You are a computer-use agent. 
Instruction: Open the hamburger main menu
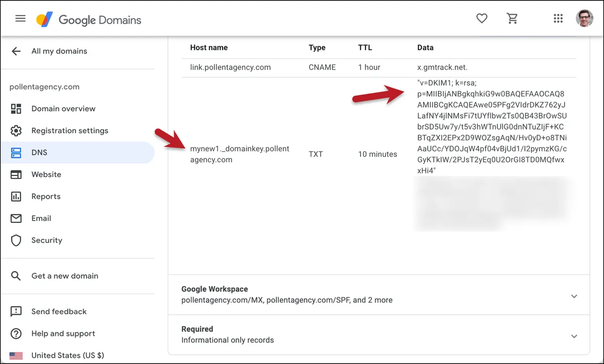(x=20, y=19)
